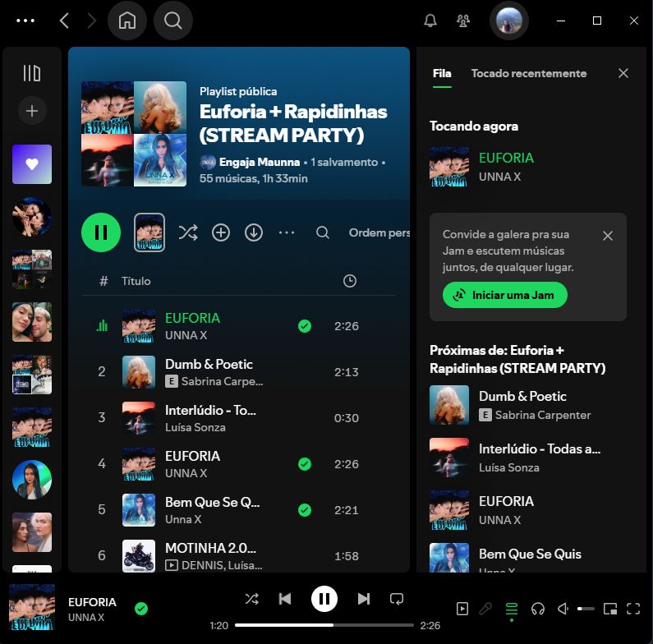Open the Now Playing view
The height and width of the screenshot is (644, 653).
pyautogui.click(x=462, y=609)
